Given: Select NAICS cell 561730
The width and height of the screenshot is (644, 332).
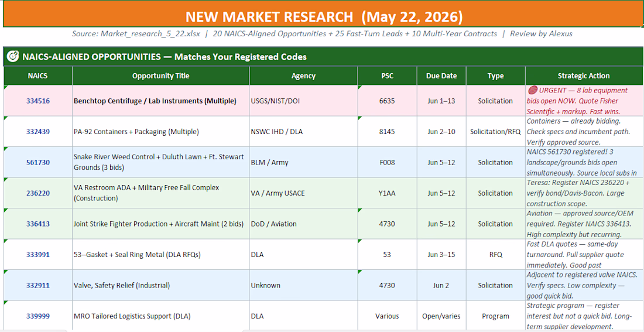Looking at the screenshot, I should (x=38, y=162).
